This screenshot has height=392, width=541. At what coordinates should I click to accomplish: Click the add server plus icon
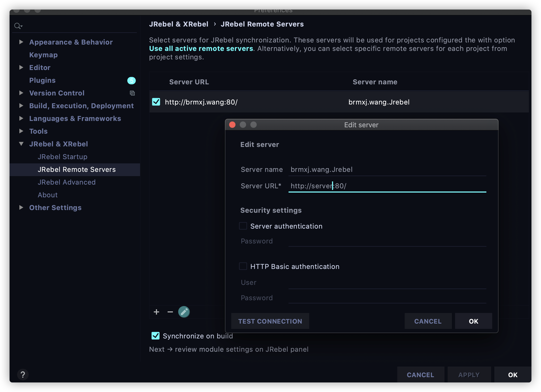pos(156,312)
